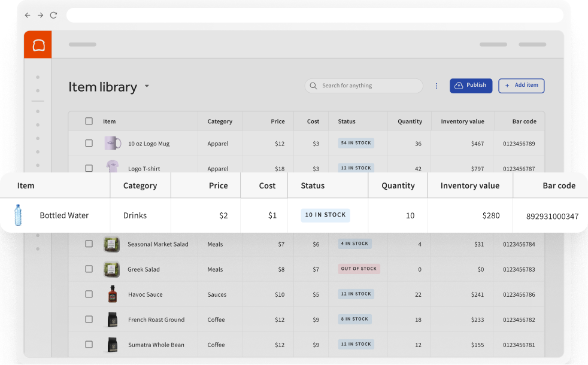The height and width of the screenshot is (365, 588).
Task: Click the Search for anything field
Action: coord(363,86)
